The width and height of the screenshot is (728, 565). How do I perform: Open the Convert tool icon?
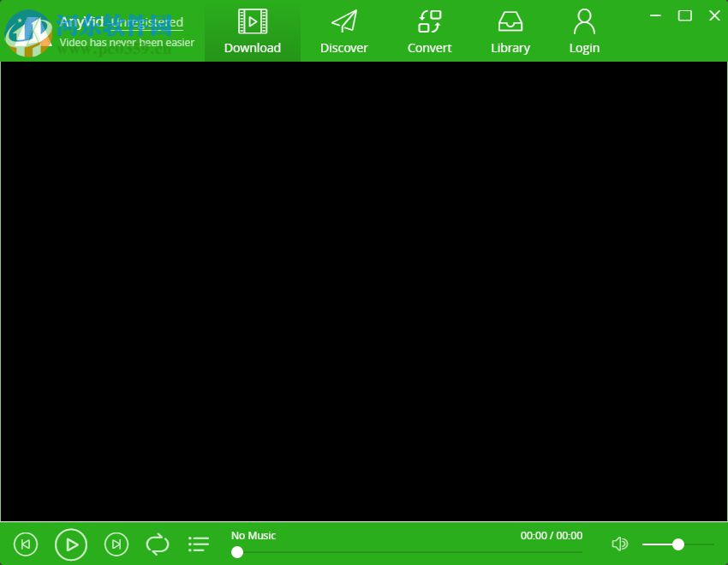pos(428,21)
